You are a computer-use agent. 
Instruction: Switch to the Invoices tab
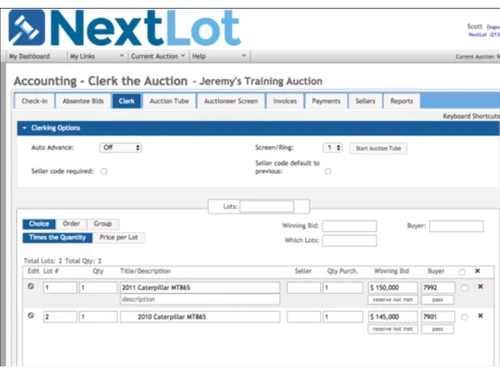click(285, 101)
